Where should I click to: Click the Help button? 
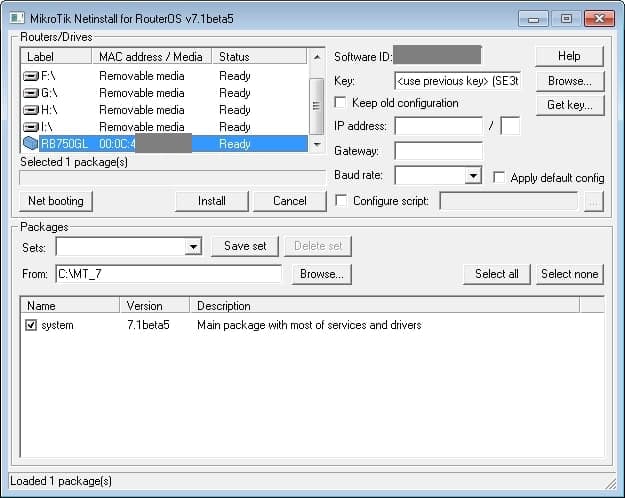point(569,56)
